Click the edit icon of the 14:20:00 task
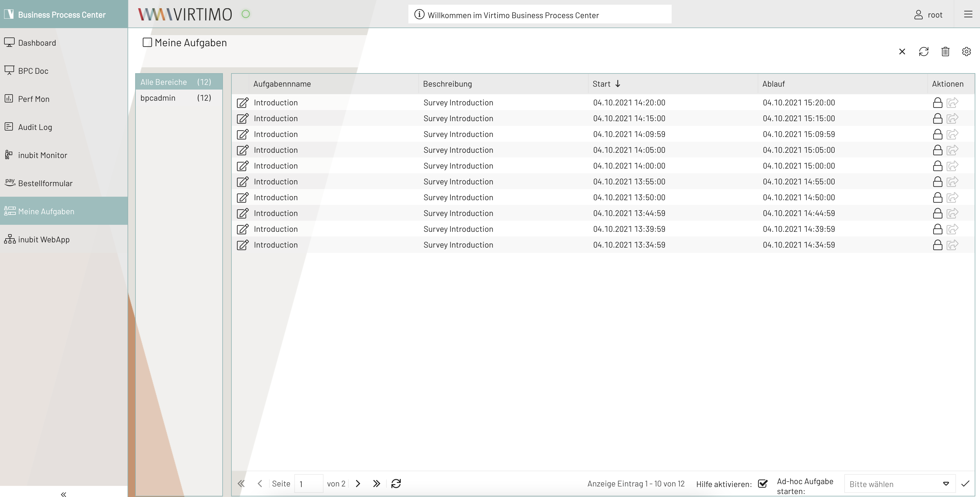The image size is (980, 497). [x=242, y=103]
